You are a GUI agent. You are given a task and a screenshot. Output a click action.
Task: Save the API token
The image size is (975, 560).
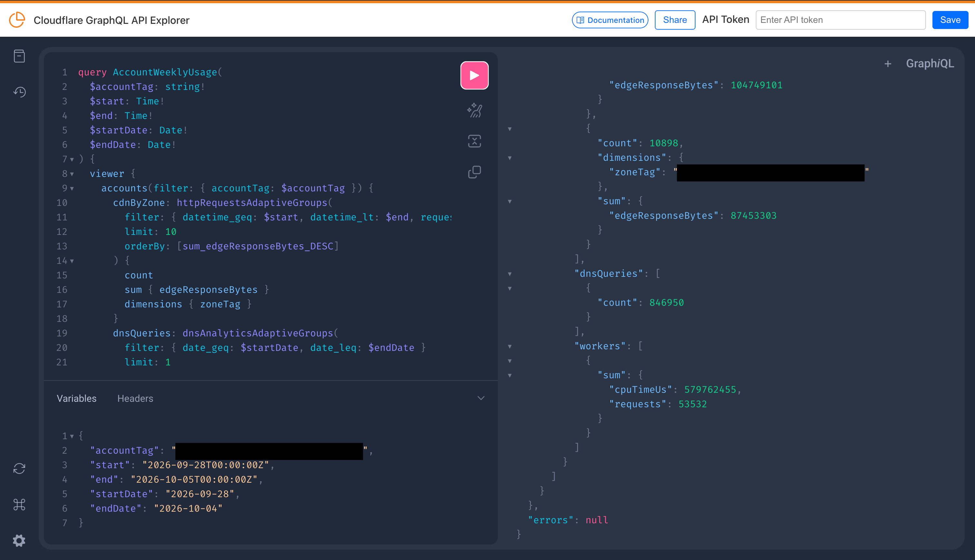[950, 20]
